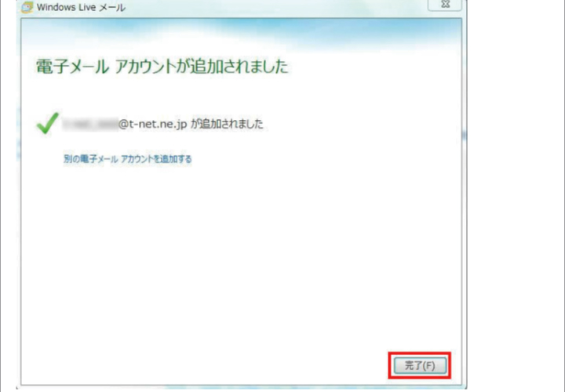Image resolution: width=565 pixels, height=392 pixels.
Task: Click the 完了(F) finish button
Action: tap(420, 365)
